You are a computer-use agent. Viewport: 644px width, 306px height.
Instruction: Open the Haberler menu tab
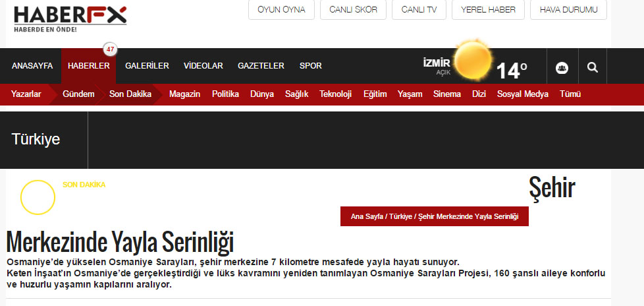click(88, 66)
